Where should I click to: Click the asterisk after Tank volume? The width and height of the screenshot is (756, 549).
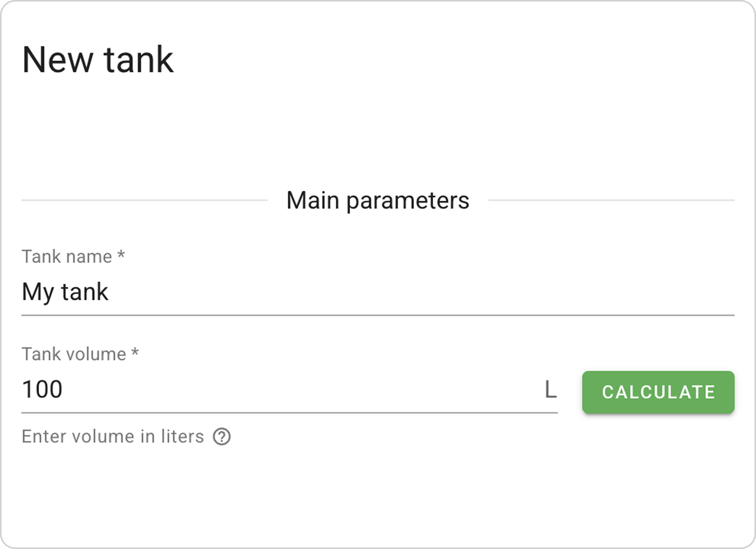[135, 353]
